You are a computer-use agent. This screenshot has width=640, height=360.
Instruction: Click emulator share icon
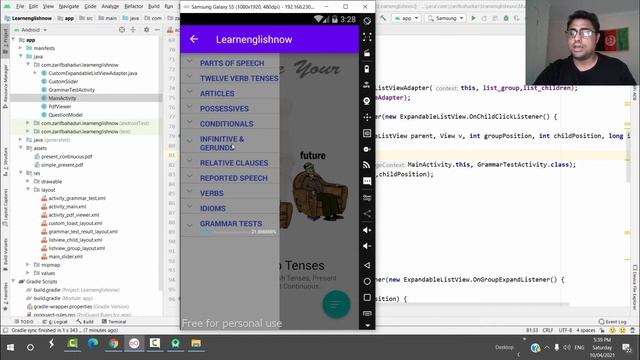tap(367, 213)
